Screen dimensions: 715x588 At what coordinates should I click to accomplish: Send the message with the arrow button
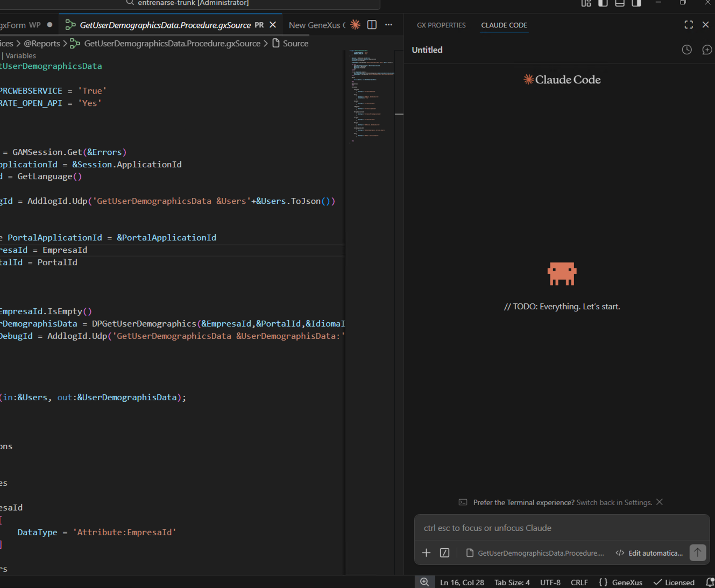[697, 552]
